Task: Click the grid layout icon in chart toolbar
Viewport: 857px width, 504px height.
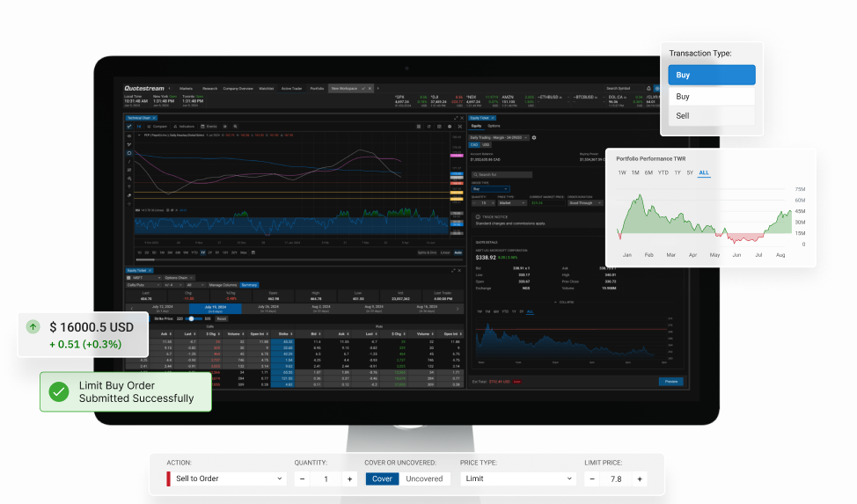Action: (419, 127)
